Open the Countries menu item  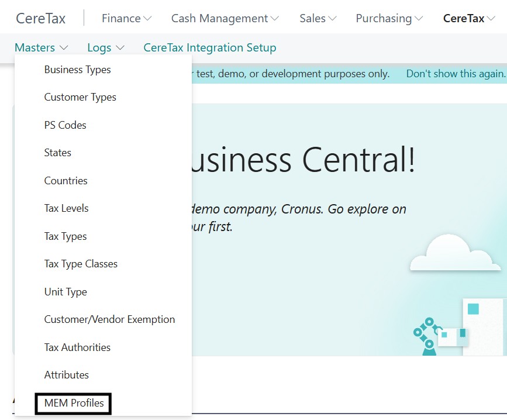click(65, 181)
